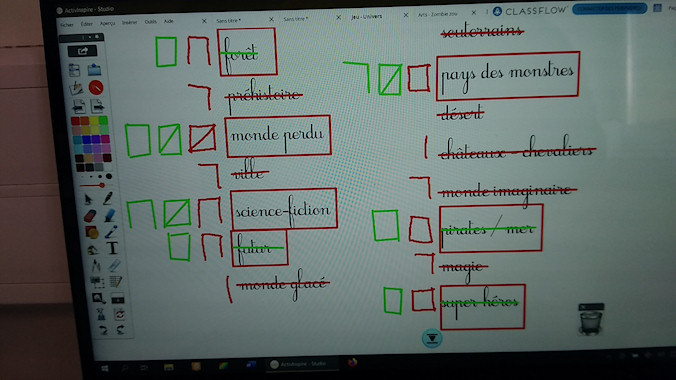Pick the Select arrow tool
This screenshot has width=676, height=380.
[x=88, y=199]
